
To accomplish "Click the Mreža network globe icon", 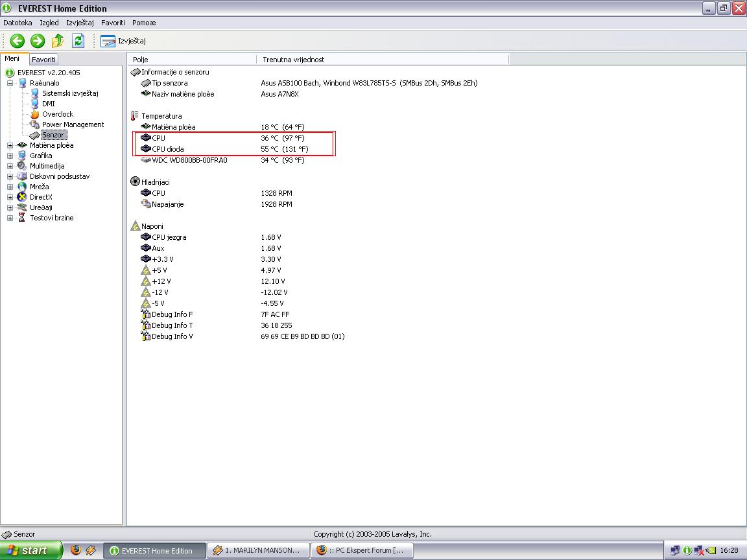I will pyautogui.click(x=22, y=187).
